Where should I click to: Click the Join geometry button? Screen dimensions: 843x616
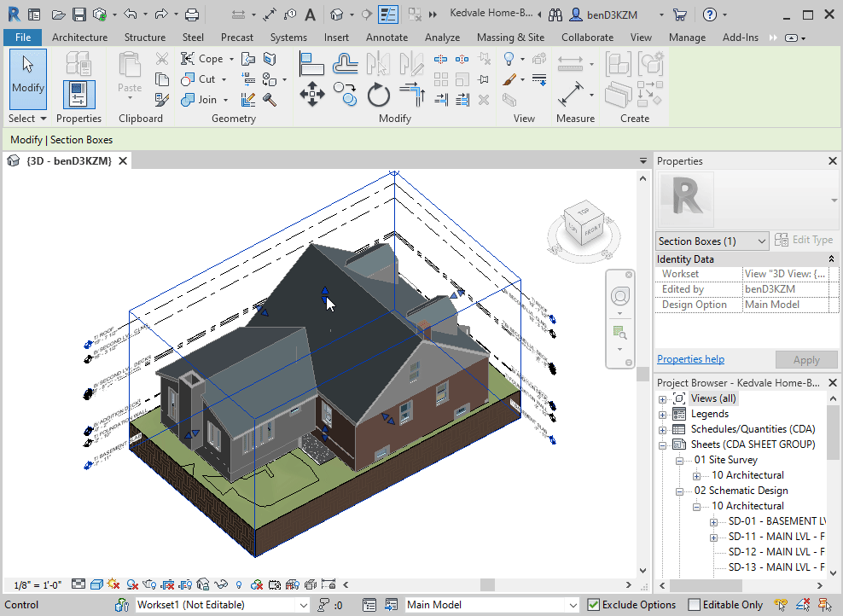199,100
